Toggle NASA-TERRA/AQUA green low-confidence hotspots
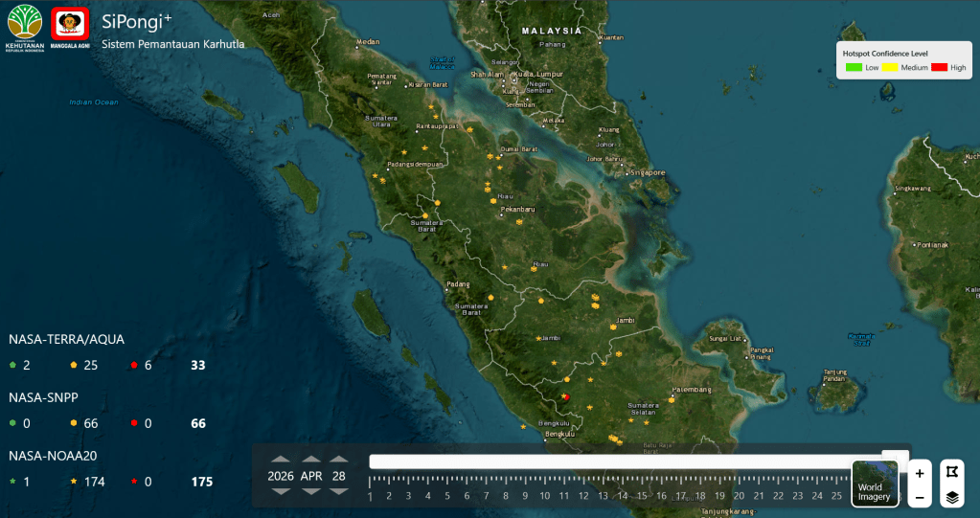The image size is (980, 518). 13,365
